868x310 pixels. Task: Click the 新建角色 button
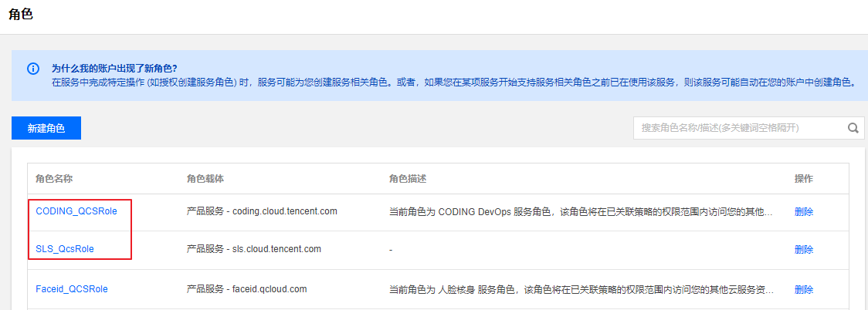[x=46, y=128]
